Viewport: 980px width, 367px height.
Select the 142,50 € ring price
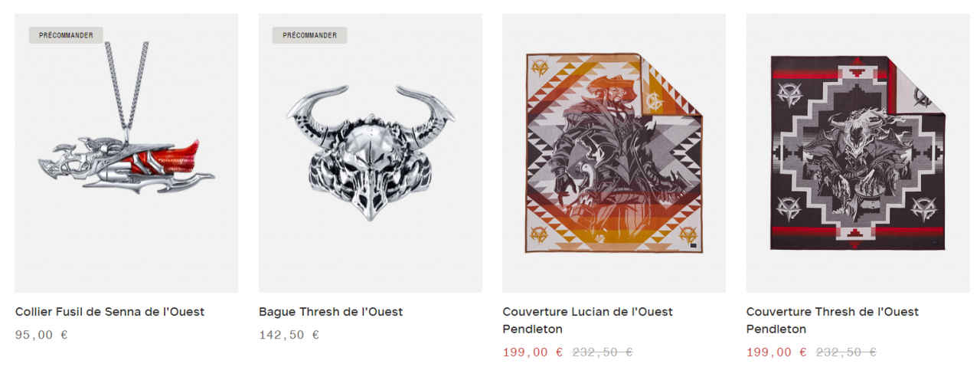pyautogui.click(x=289, y=335)
